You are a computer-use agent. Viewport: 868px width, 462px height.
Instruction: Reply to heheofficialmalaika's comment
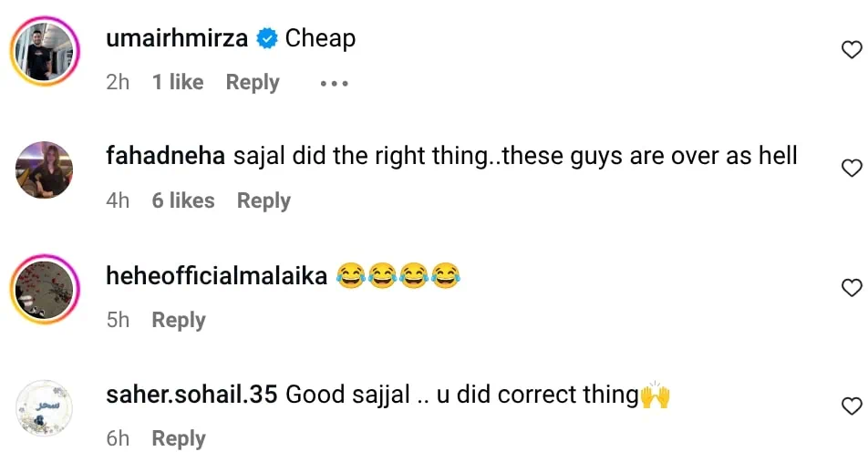coord(179,321)
